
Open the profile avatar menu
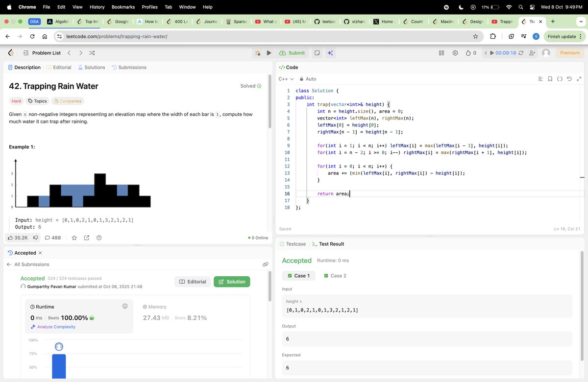click(x=546, y=53)
